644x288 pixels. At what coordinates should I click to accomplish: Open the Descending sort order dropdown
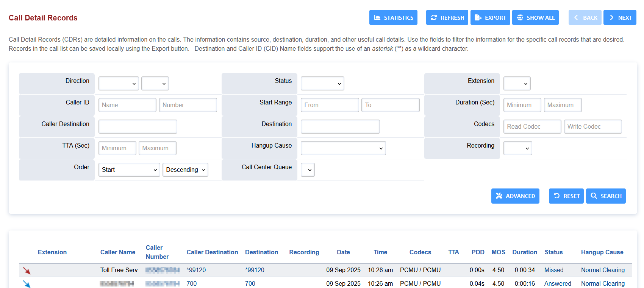[x=185, y=170]
